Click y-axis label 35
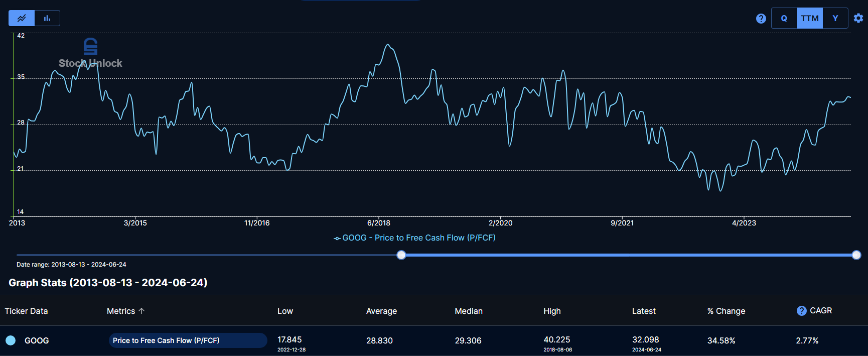This screenshot has width=868, height=356. click(21, 77)
